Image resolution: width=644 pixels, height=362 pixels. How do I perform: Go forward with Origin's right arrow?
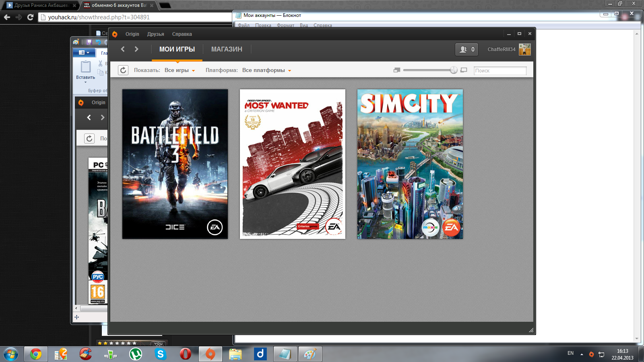[136, 49]
